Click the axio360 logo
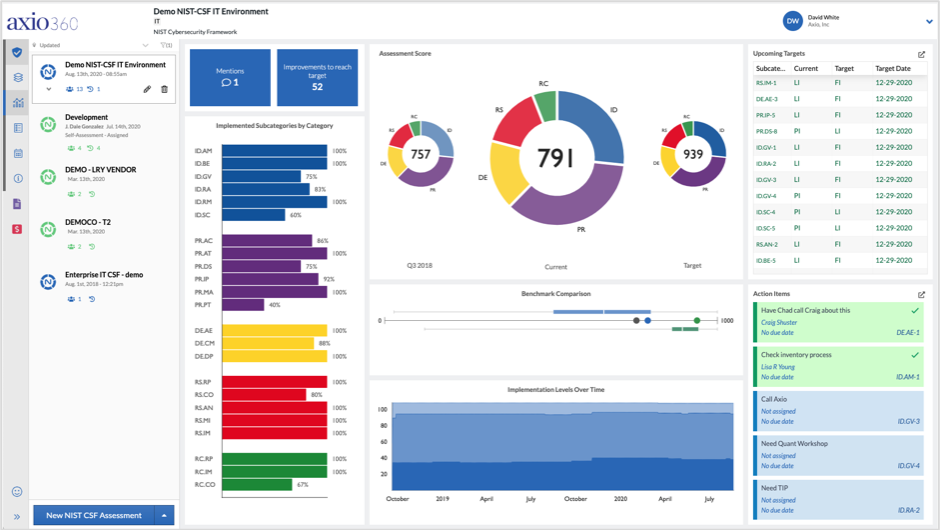Image resolution: width=940 pixels, height=530 pixels. 43,23
